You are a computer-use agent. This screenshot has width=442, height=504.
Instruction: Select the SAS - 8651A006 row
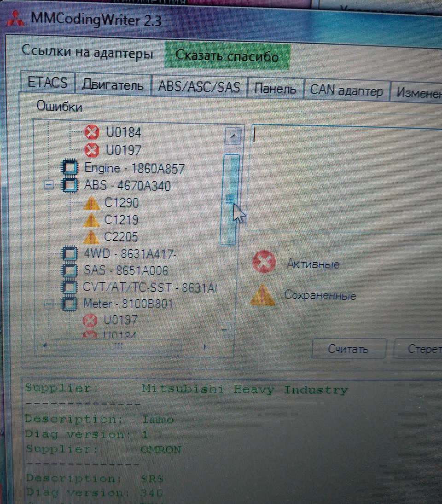point(126,270)
